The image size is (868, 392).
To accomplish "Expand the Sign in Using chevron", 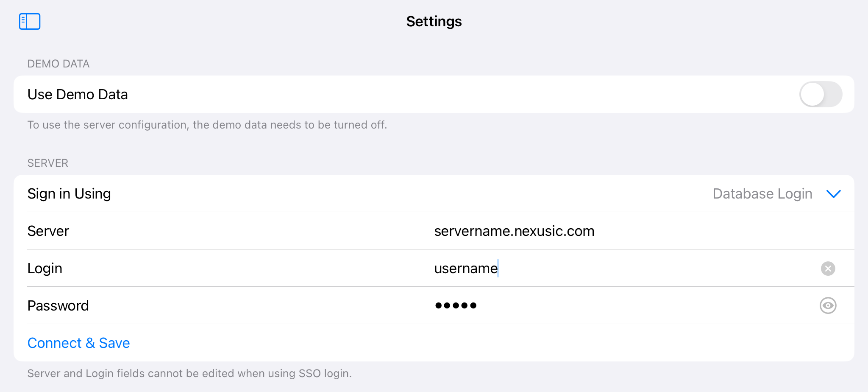I will tap(833, 194).
